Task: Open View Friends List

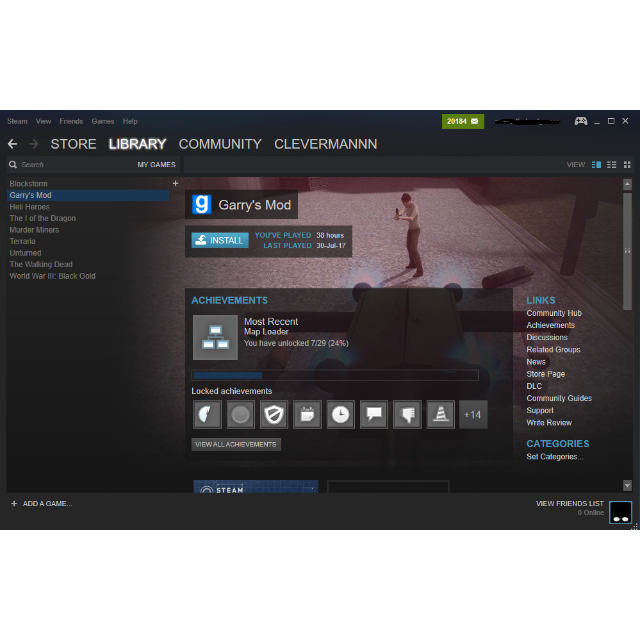Action: coord(570,504)
